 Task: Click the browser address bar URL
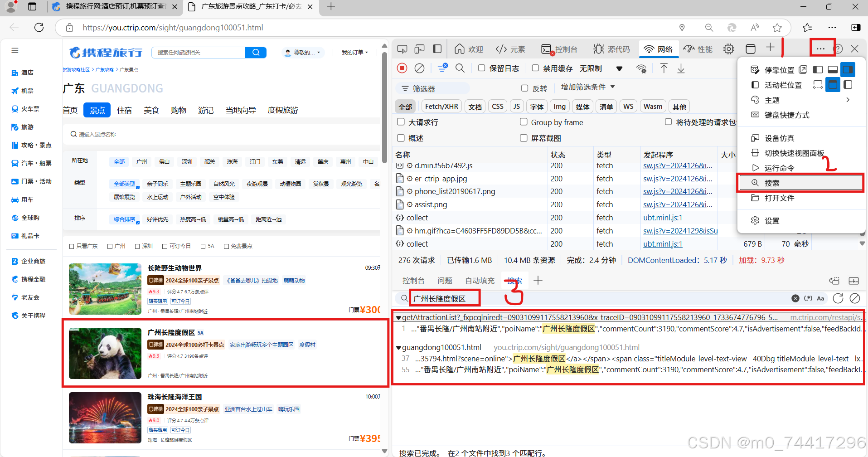173,28
